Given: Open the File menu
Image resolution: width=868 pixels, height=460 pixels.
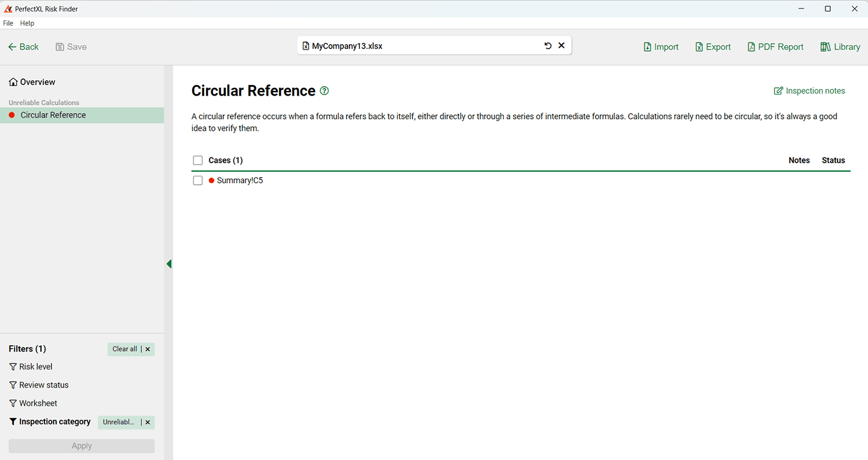Looking at the screenshot, I should tap(8, 23).
